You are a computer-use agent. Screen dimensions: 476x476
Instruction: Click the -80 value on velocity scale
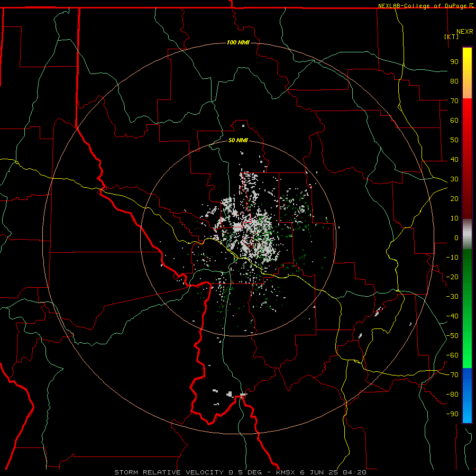coord(452,395)
